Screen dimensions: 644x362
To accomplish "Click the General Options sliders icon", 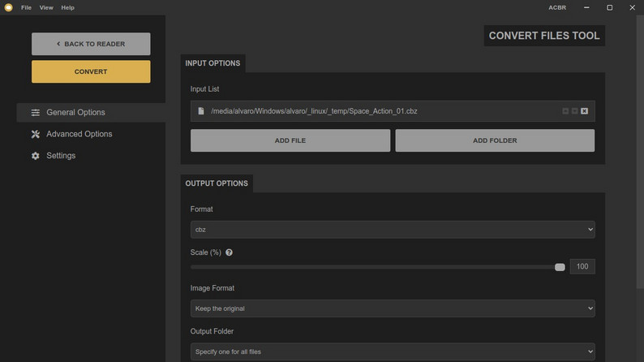I will click(x=36, y=112).
